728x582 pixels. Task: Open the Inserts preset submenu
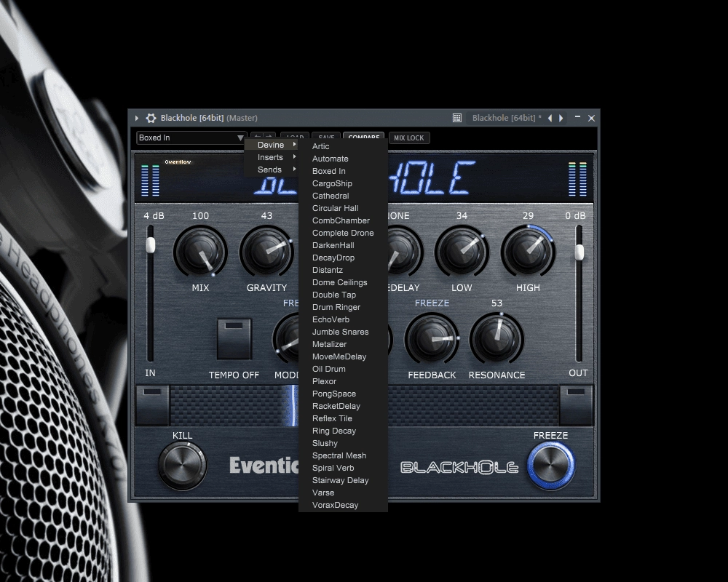(x=272, y=157)
